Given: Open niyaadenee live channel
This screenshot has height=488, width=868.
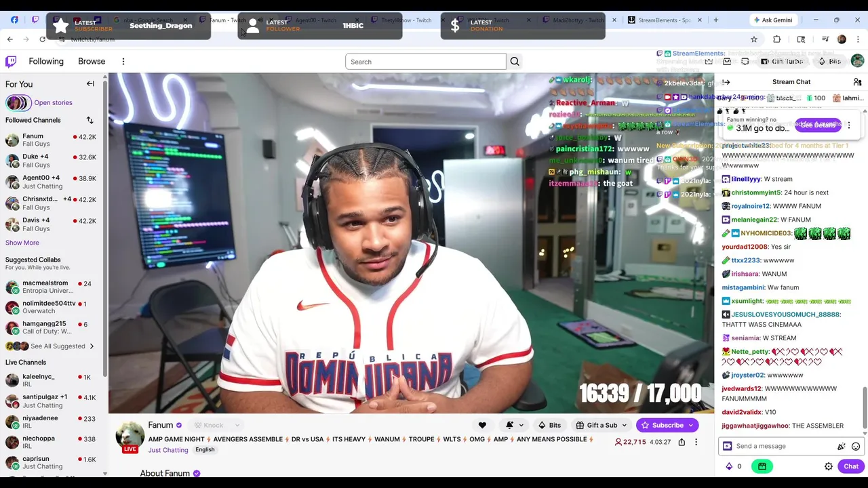Looking at the screenshot, I should click(x=52, y=422).
